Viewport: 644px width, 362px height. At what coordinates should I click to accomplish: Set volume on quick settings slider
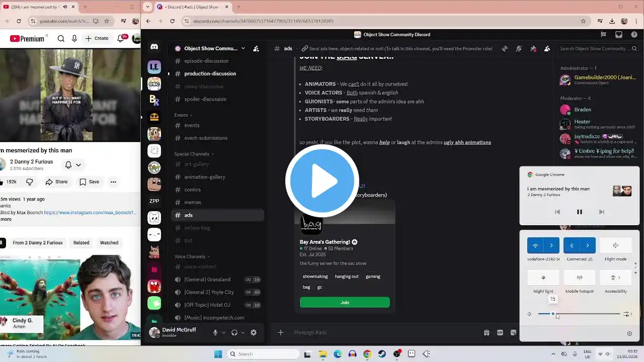[579, 314]
